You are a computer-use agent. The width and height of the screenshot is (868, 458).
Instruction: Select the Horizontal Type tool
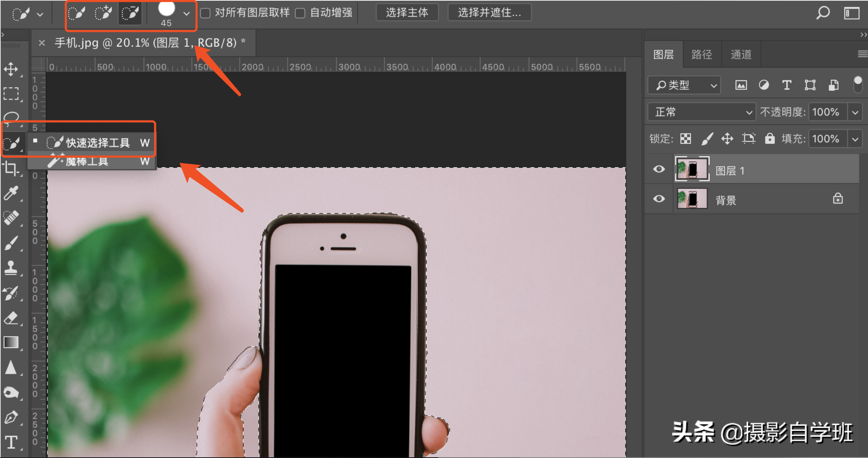(11, 442)
